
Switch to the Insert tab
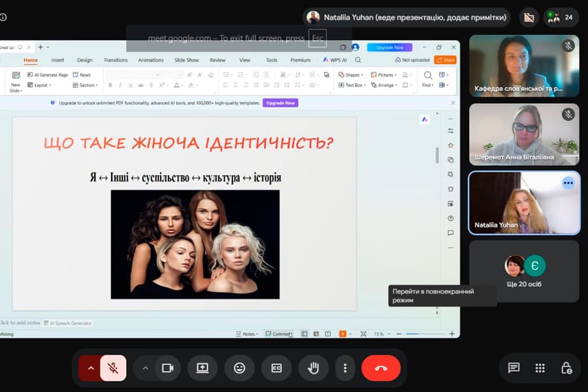(x=57, y=60)
